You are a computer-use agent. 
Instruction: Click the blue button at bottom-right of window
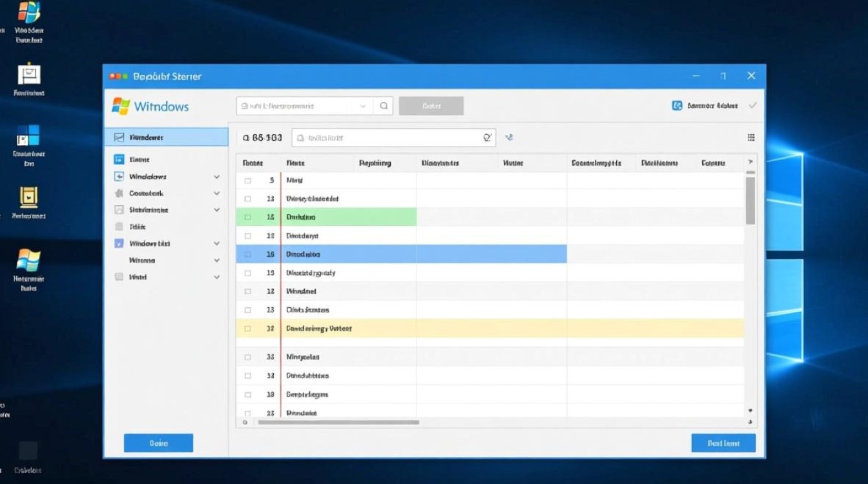[723, 443]
